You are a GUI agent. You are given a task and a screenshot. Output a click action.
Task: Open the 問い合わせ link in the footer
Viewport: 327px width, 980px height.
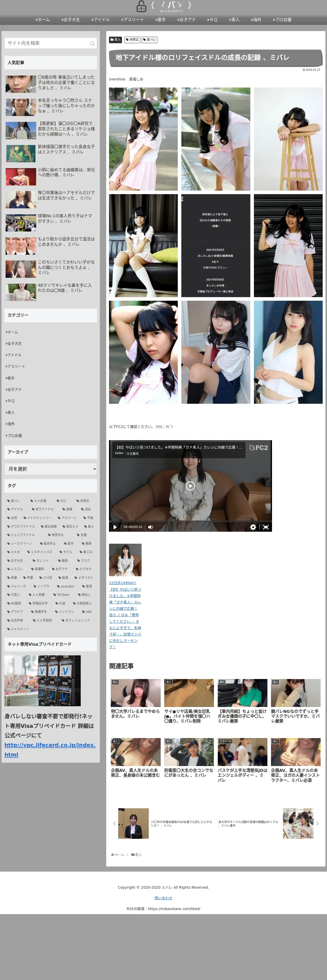163,898
